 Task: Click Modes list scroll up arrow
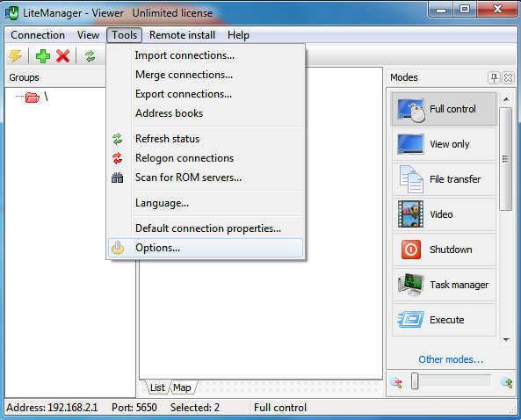point(506,99)
